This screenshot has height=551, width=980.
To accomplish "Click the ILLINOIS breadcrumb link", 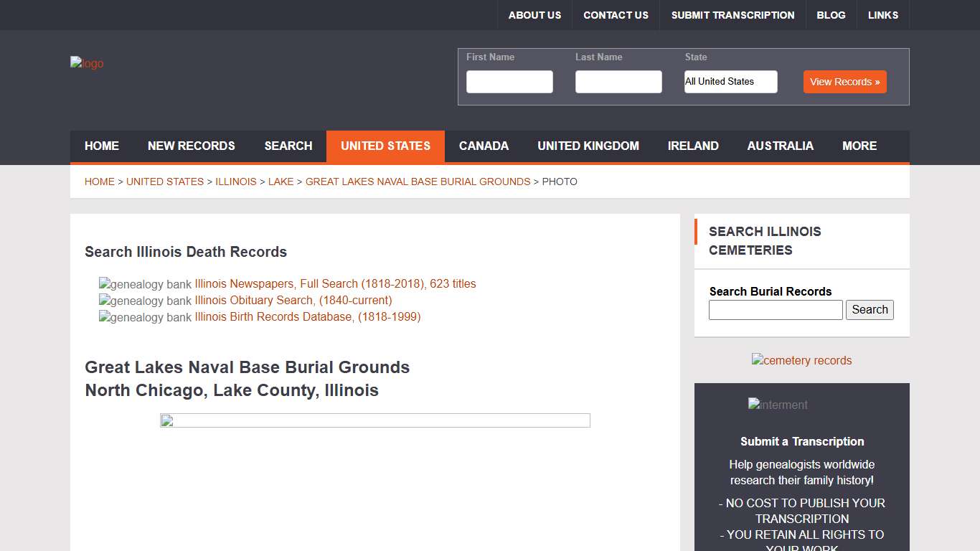I will coord(236,182).
